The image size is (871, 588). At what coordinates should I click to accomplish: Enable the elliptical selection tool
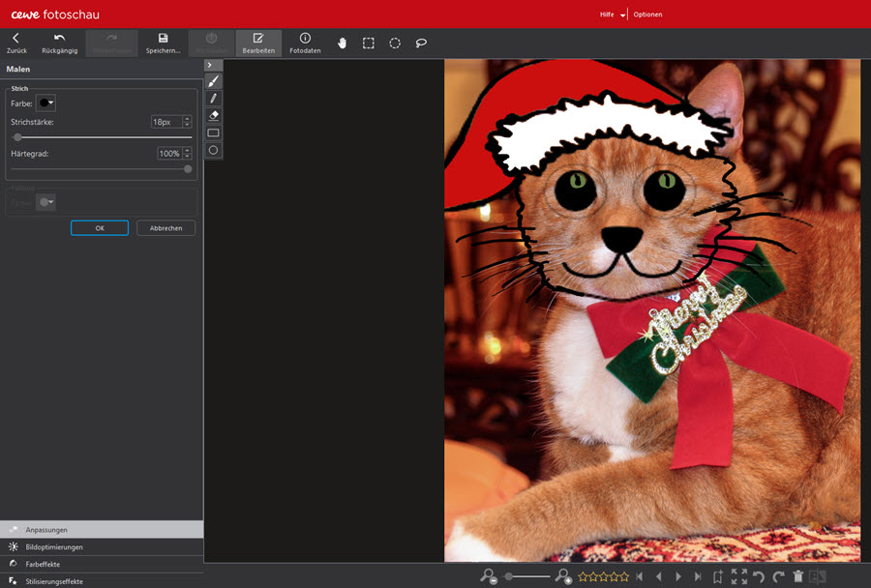coord(395,43)
